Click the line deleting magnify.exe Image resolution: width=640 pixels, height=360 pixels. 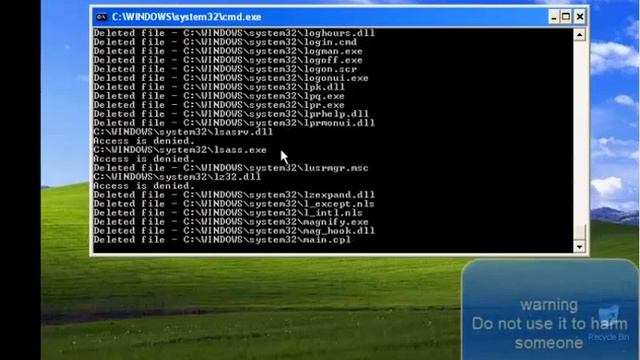[231, 222]
